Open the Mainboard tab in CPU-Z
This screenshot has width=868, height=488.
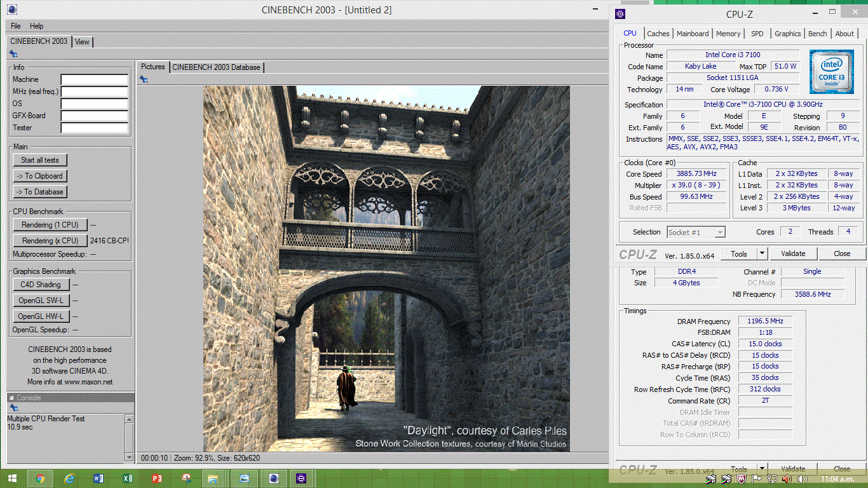(x=693, y=34)
